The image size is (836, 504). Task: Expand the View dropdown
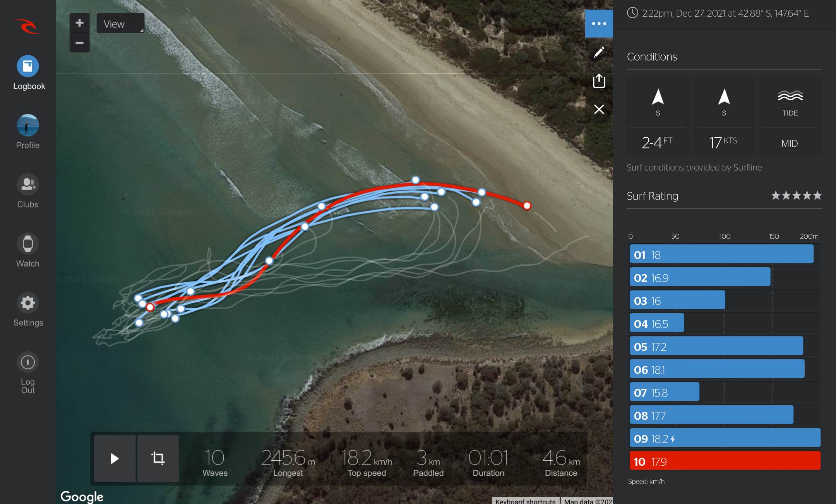(120, 24)
